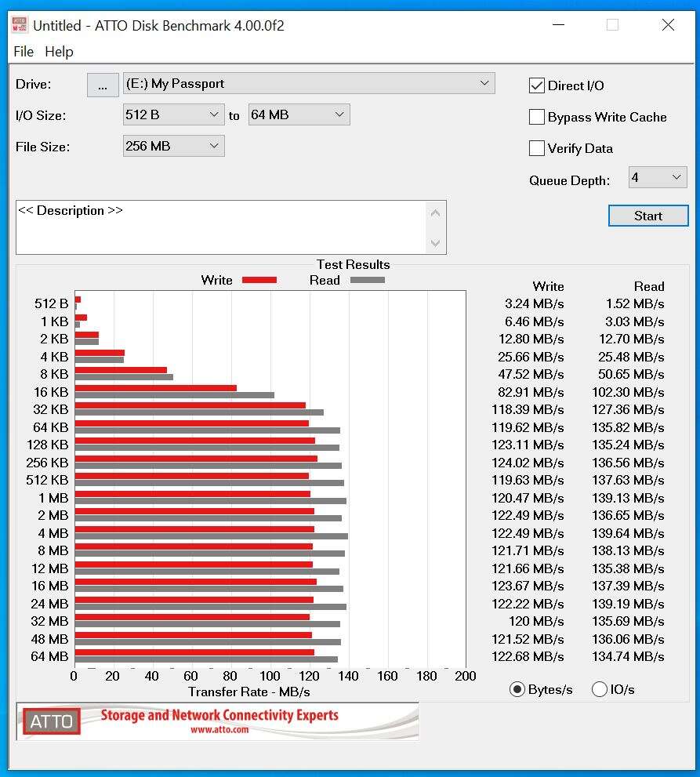Expand the Drive dropdown showing My Passport
Image resolution: width=700 pixels, height=777 pixels.
click(309, 83)
